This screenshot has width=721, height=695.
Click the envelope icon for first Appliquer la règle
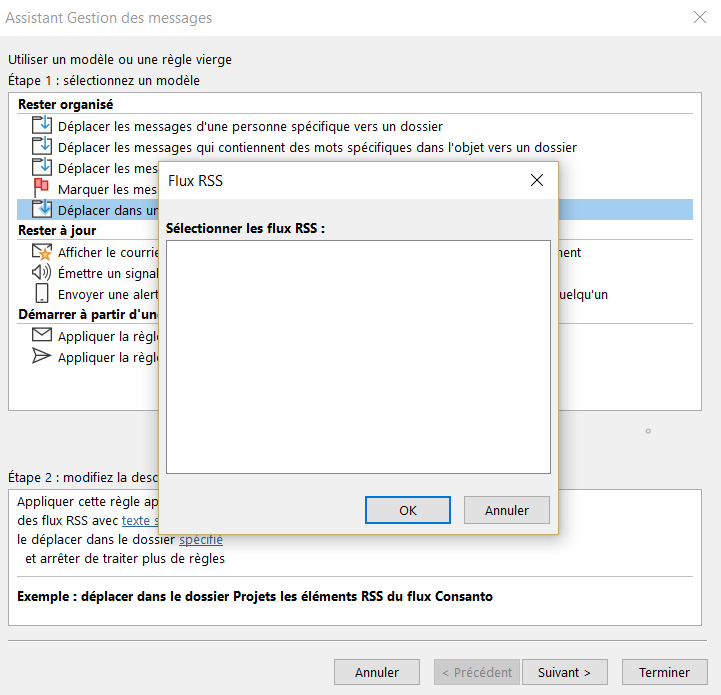tap(42, 334)
